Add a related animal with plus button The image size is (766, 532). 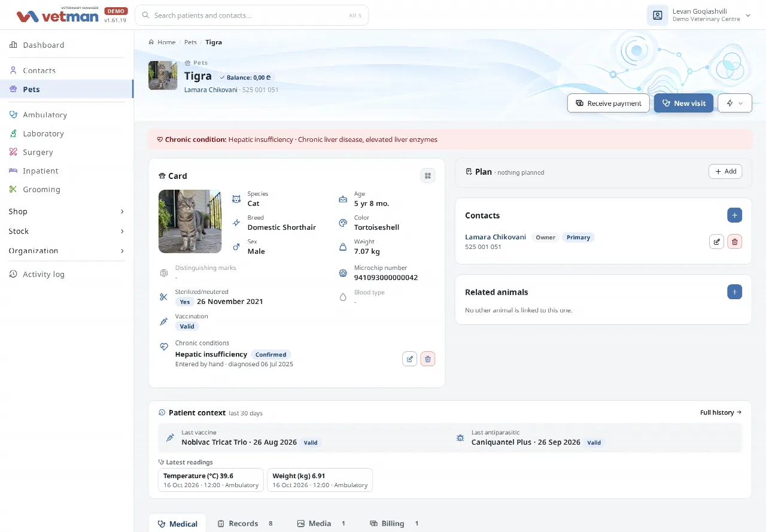pyautogui.click(x=735, y=292)
